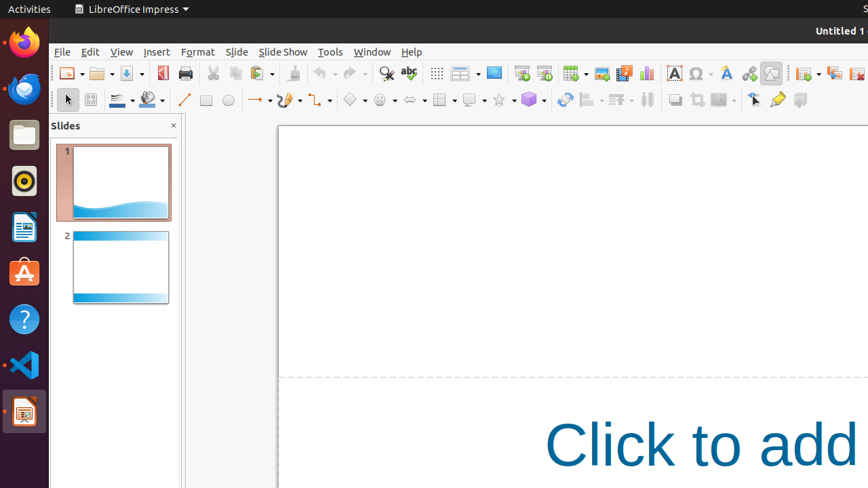Click the Line Color pencil icon
Viewport: 868px width, 488px height.
coord(117,100)
